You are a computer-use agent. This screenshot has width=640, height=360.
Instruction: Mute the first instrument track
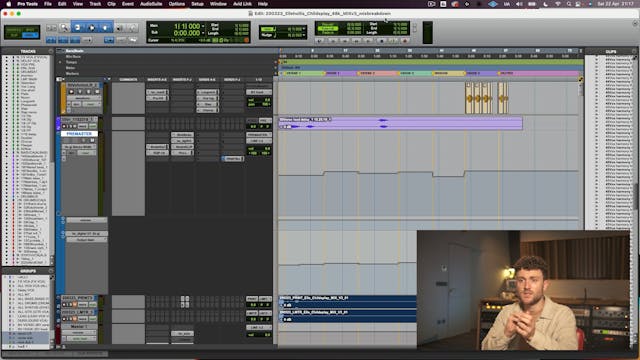[x=97, y=92]
